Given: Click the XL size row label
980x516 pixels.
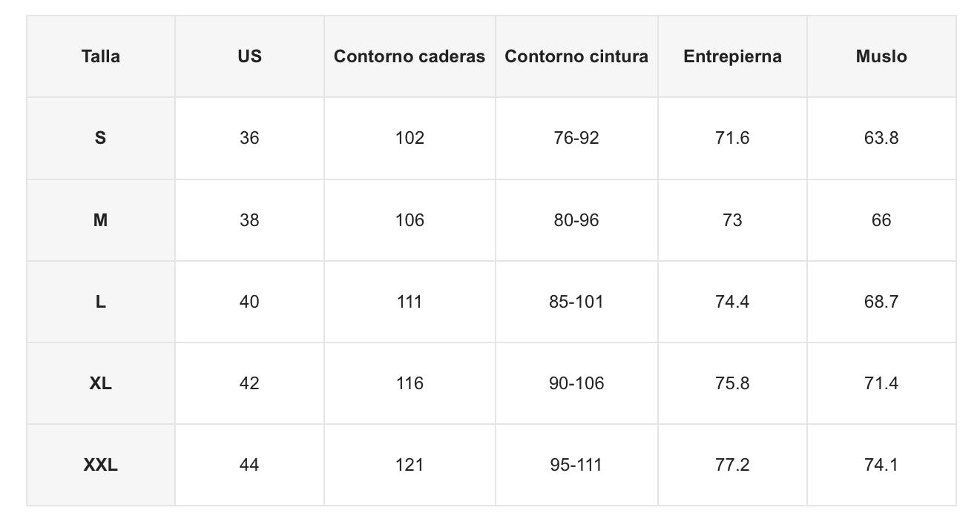Looking at the screenshot, I should (x=101, y=383).
